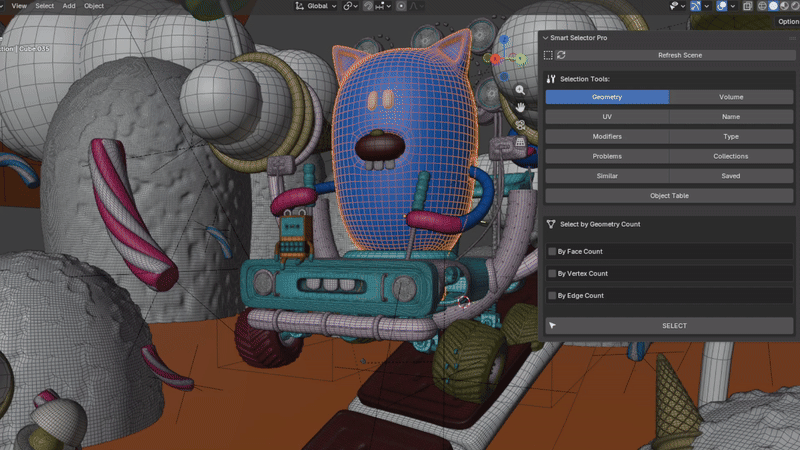Click the zoom magnifier viewport icon
The width and height of the screenshot is (800, 450).
tap(520, 90)
